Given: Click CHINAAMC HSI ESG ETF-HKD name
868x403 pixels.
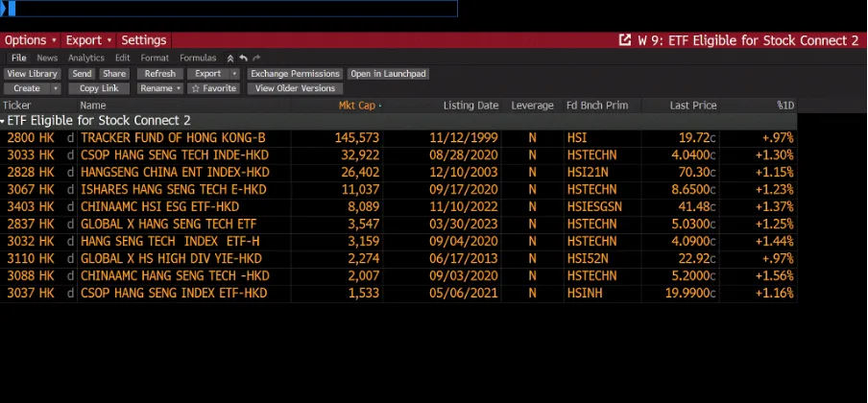Looking at the screenshot, I should pos(160,207).
